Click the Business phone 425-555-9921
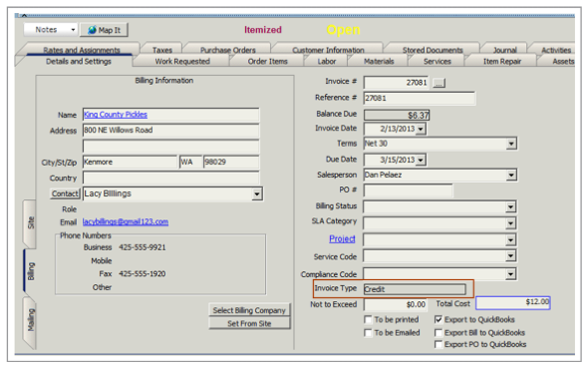Image resolution: width=588 pixels, height=369 pixels. pos(143,247)
